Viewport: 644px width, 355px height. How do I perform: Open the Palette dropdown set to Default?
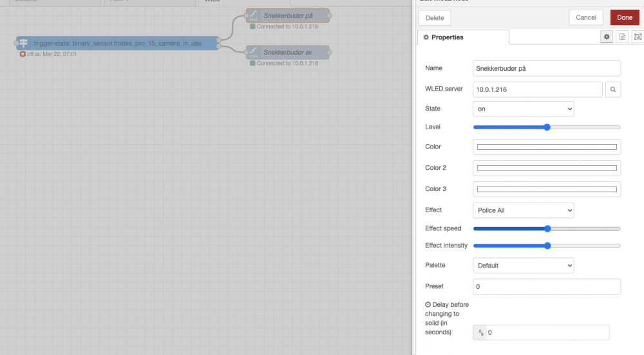(x=523, y=265)
